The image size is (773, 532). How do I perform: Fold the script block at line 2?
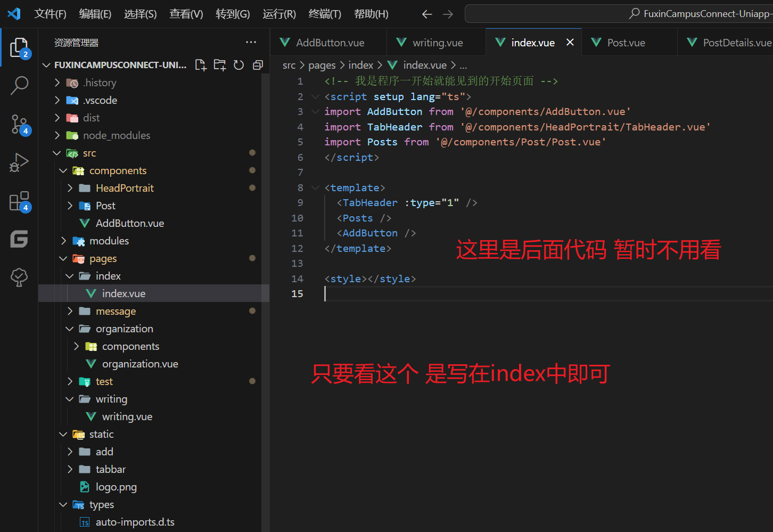tap(315, 96)
